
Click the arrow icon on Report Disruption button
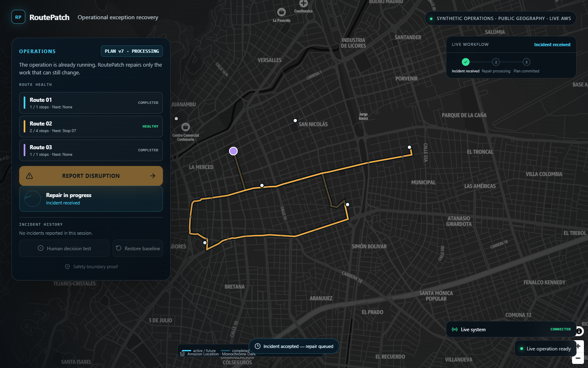(153, 176)
